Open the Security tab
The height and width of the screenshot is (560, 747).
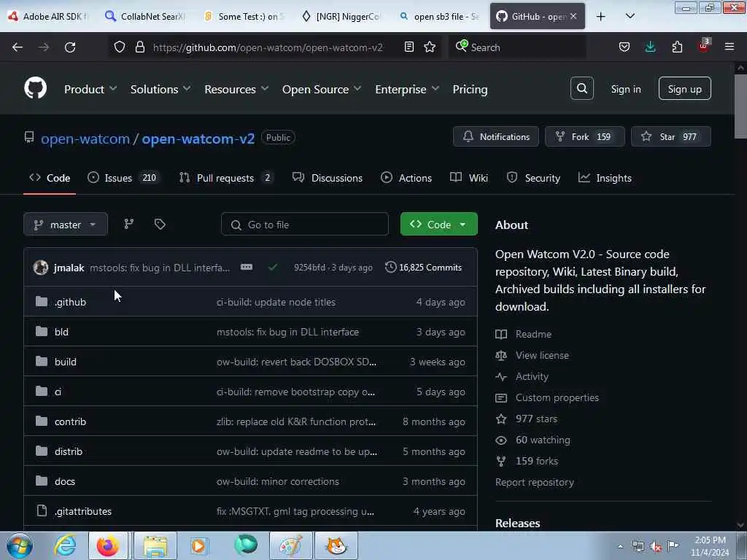533,178
